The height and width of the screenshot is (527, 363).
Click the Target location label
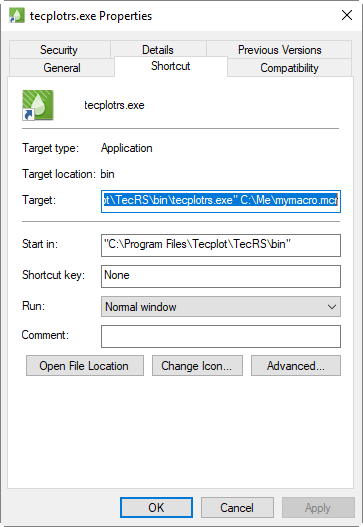(59, 174)
